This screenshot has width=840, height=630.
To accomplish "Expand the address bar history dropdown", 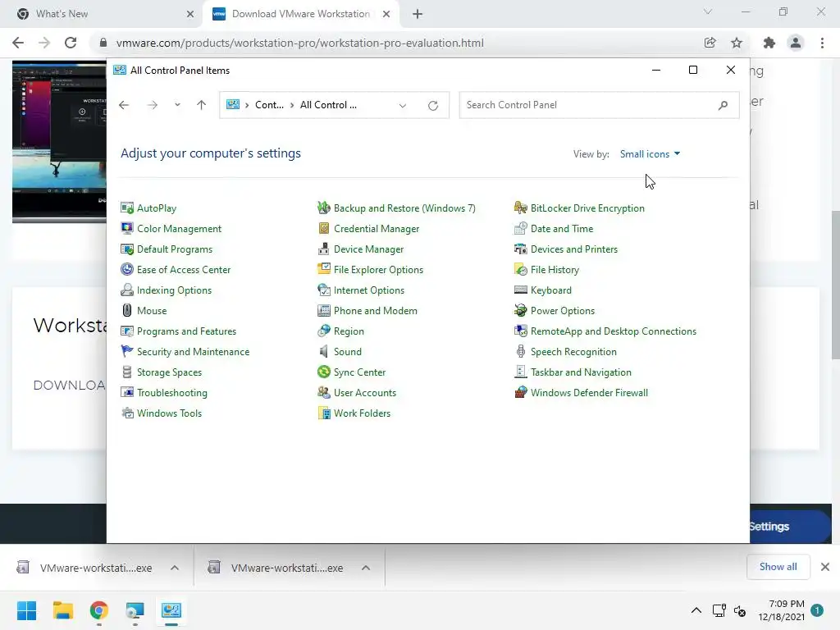I will click(402, 106).
